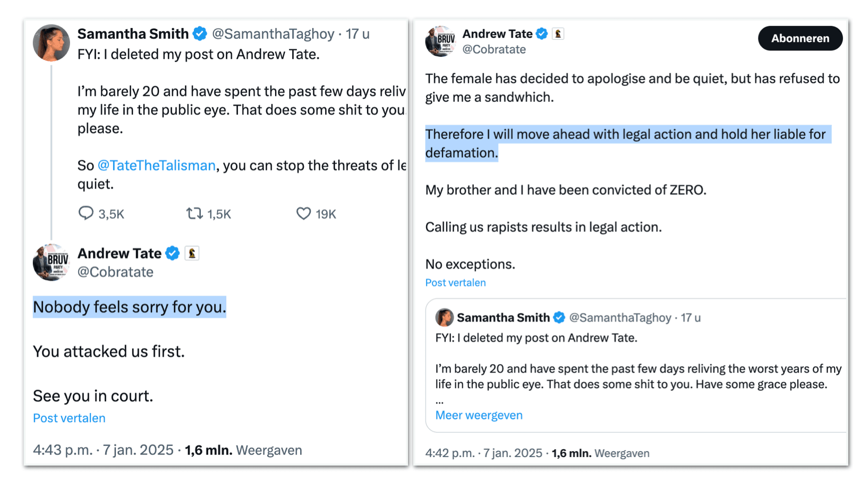Click Samantha Smith's verified badge in left post
The image size is (868, 482).
(200, 34)
